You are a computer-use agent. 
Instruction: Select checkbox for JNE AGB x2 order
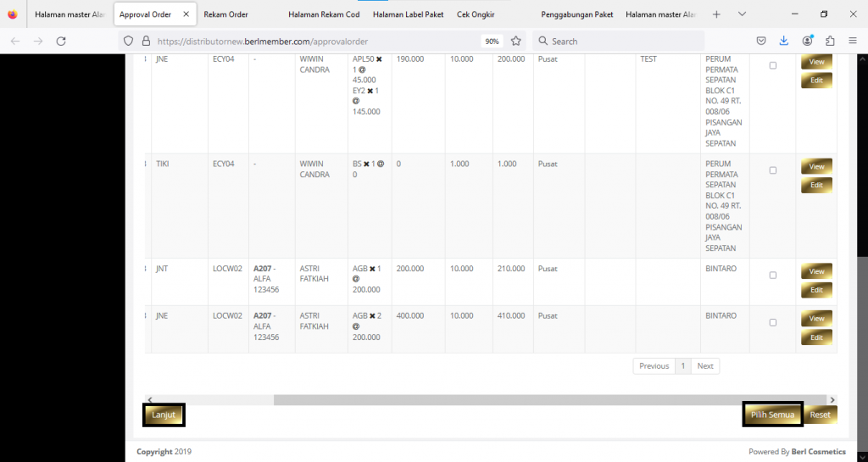[772, 323]
